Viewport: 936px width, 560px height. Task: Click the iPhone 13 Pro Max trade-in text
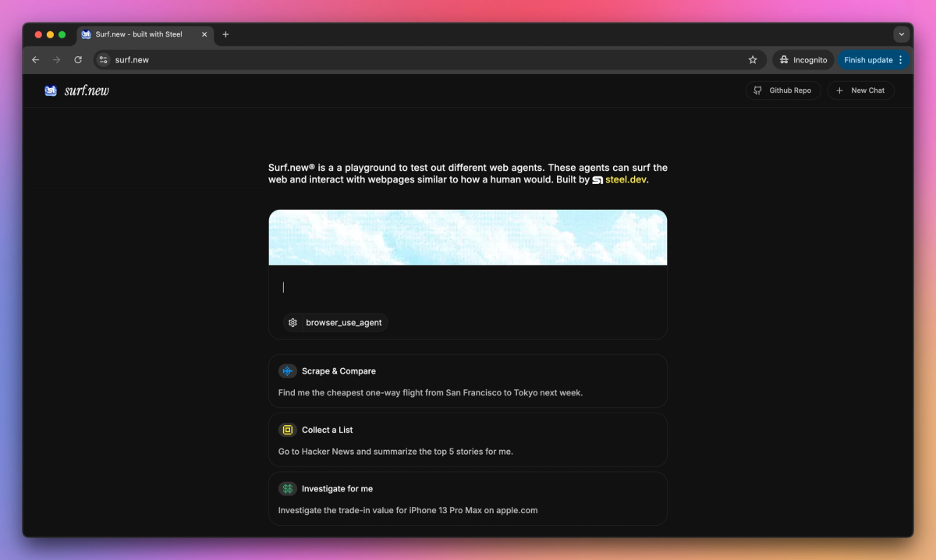pos(408,510)
